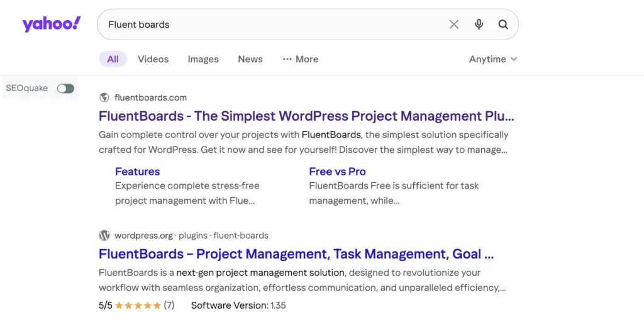Switch to the News tab
644x335 pixels.
[250, 59]
